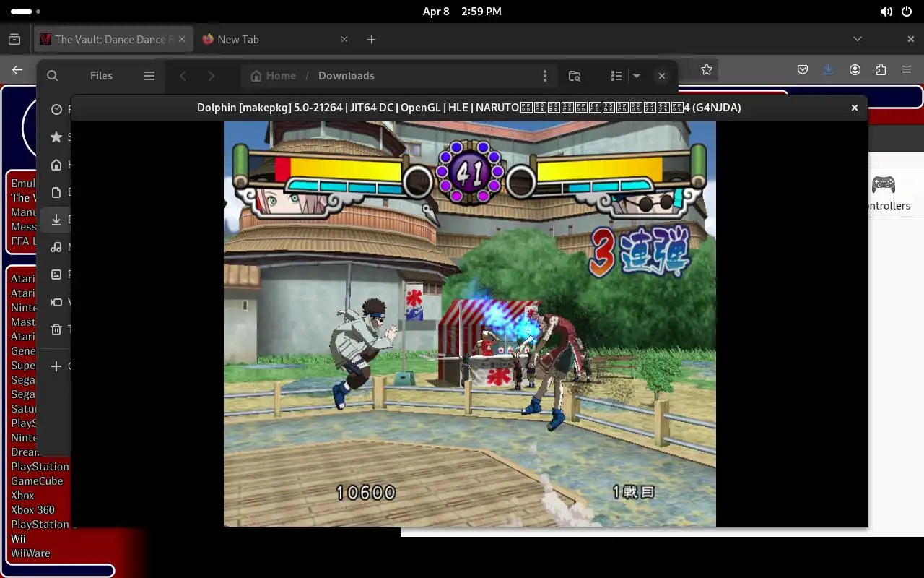This screenshot has height=578, width=924.
Task: Open the browser list-all-tabs dropdown
Action: 858,39
